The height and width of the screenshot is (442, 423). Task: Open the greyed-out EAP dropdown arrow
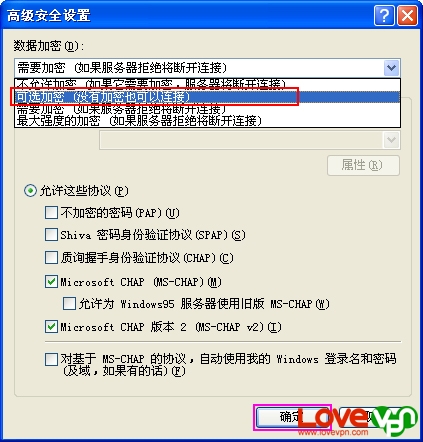(391, 140)
